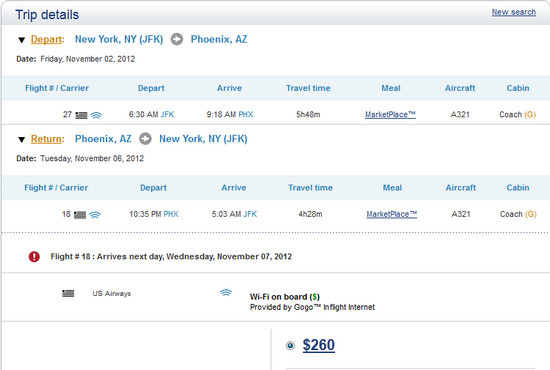Click the arrow icon between JFK and Phoenix in Depart
This screenshot has height=370, width=550.
pos(177,39)
